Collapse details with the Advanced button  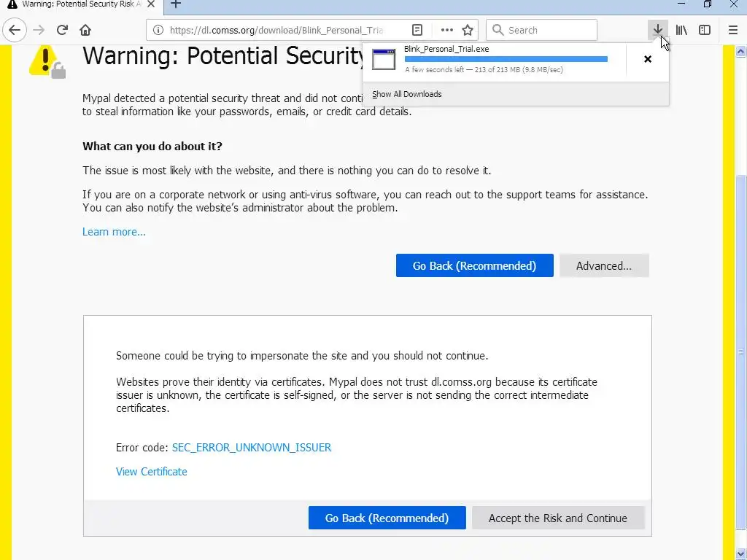pyautogui.click(x=603, y=265)
